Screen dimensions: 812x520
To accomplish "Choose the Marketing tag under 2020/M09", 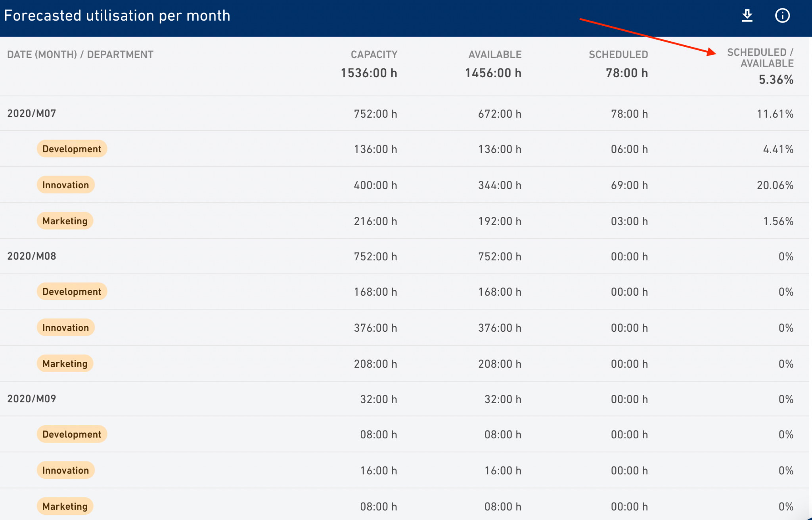I will (x=65, y=506).
